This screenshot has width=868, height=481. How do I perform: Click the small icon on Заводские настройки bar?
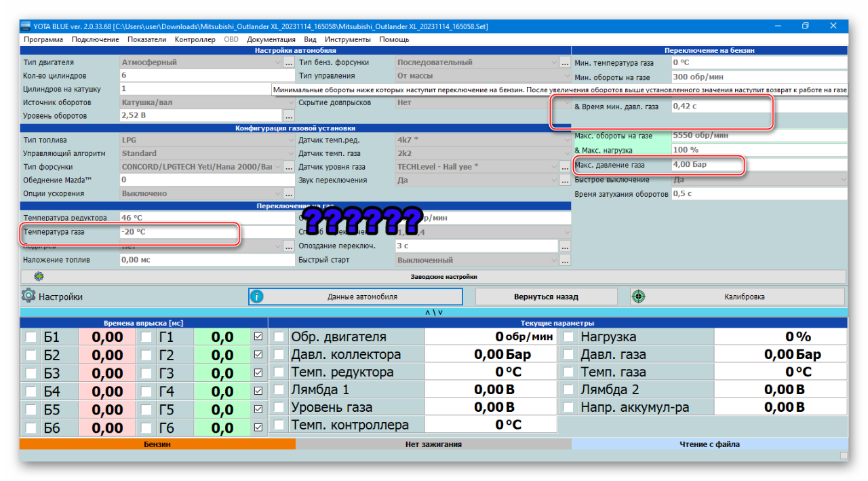coord(39,277)
